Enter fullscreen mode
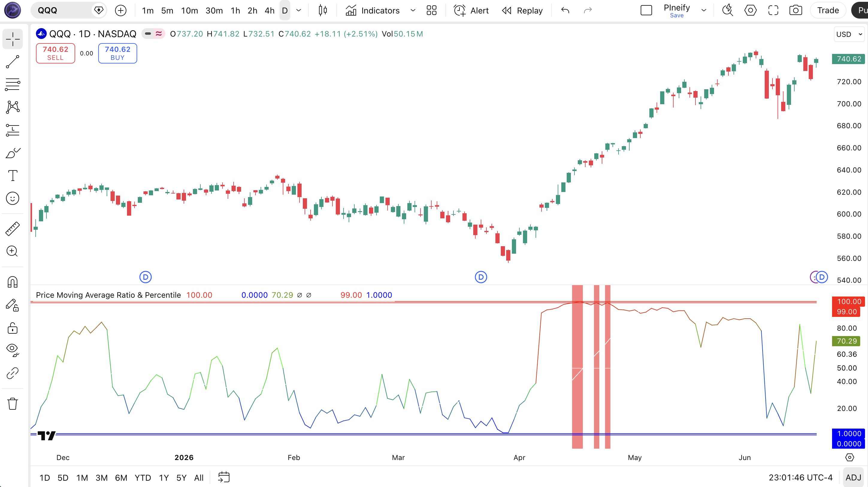Viewport: 868px width, 487px height. click(x=773, y=10)
